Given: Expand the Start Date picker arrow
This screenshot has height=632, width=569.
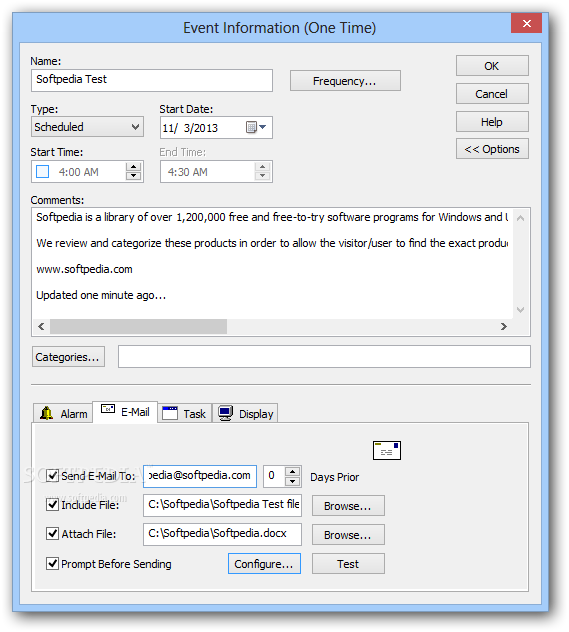Looking at the screenshot, I should coord(263,127).
